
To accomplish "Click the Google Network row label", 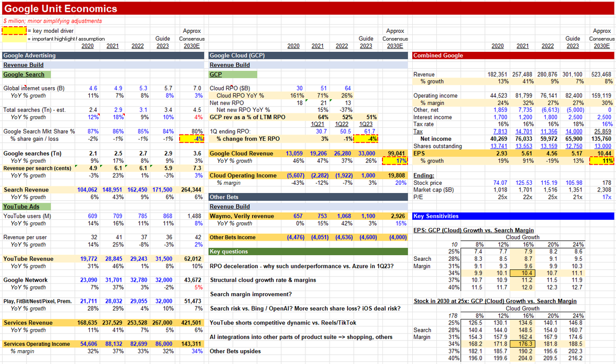I will pyautogui.click(x=26, y=280).
